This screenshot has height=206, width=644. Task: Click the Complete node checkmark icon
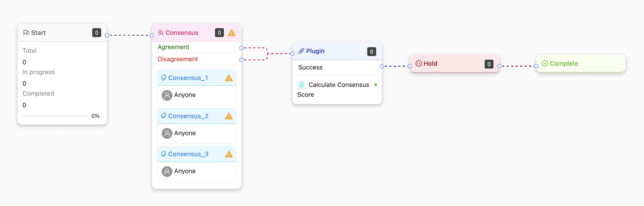[x=545, y=64]
